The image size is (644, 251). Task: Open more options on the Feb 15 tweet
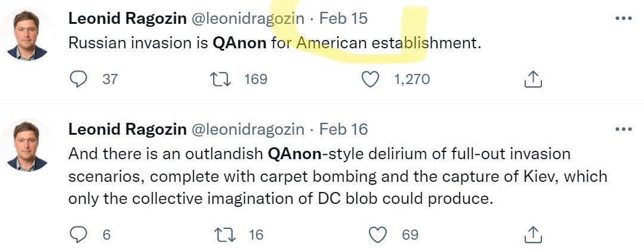coord(624,18)
